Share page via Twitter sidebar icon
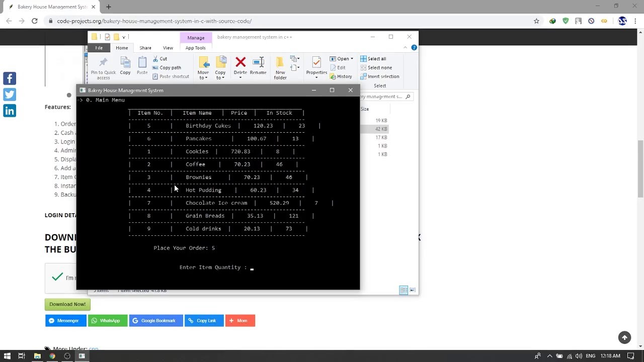Screen dimensions: 644x362 pos(10,95)
